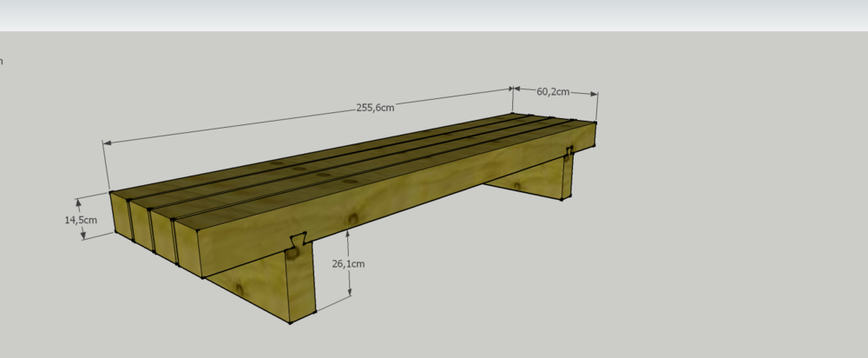Click the bottom corner point of the front leg
Screen dimensions: 868x358
pos(289,323)
